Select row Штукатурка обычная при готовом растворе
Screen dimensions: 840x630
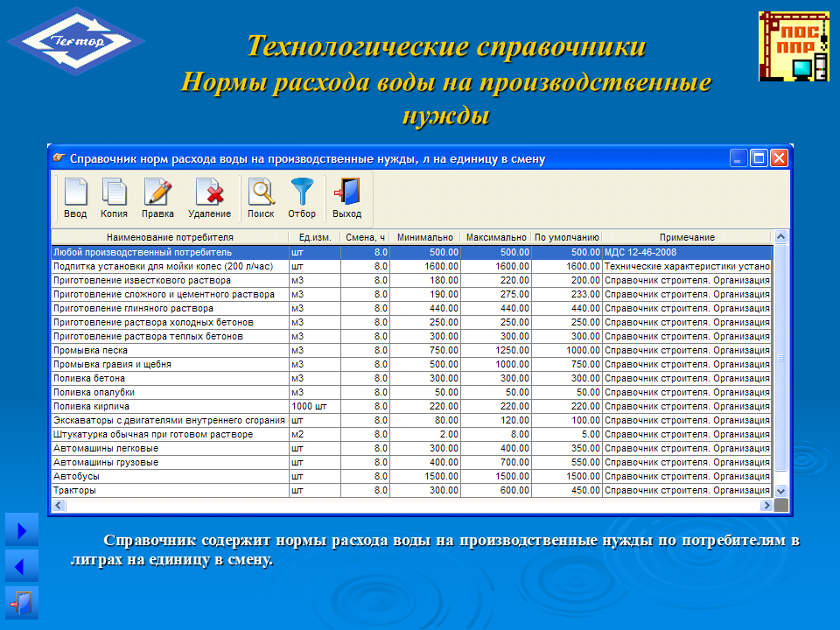(411, 434)
